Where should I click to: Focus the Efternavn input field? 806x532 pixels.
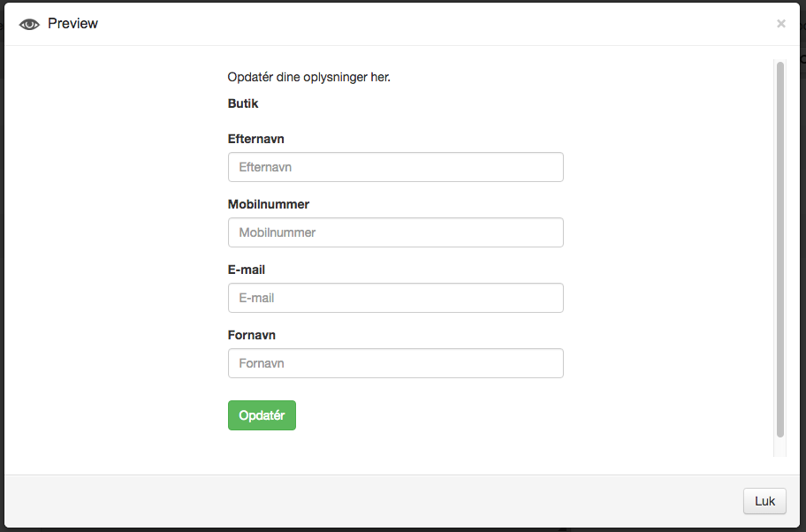pos(396,167)
